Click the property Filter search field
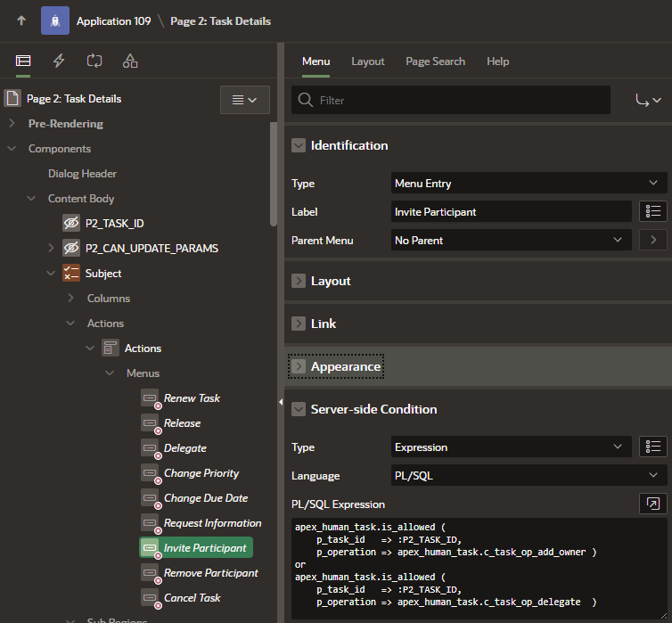This screenshot has height=623, width=672. point(451,100)
